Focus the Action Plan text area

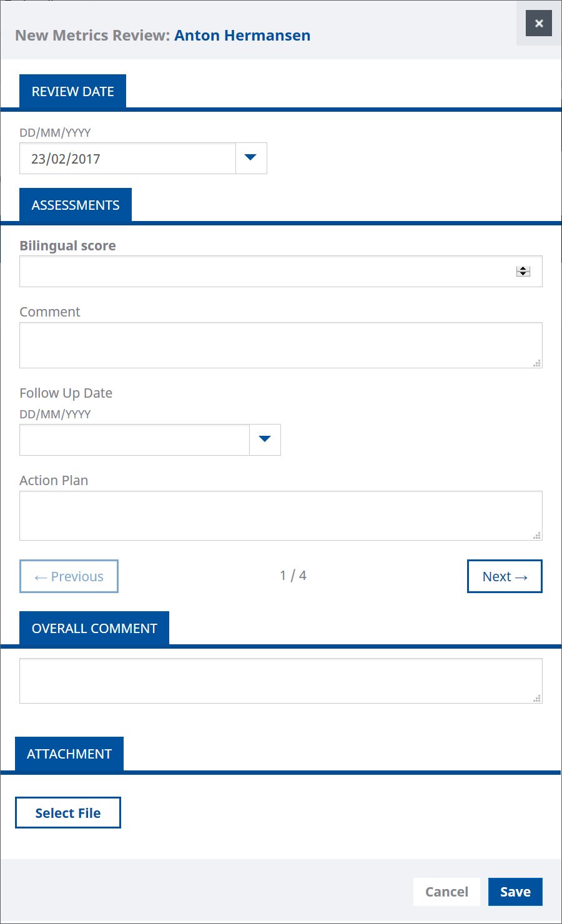[280, 516]
